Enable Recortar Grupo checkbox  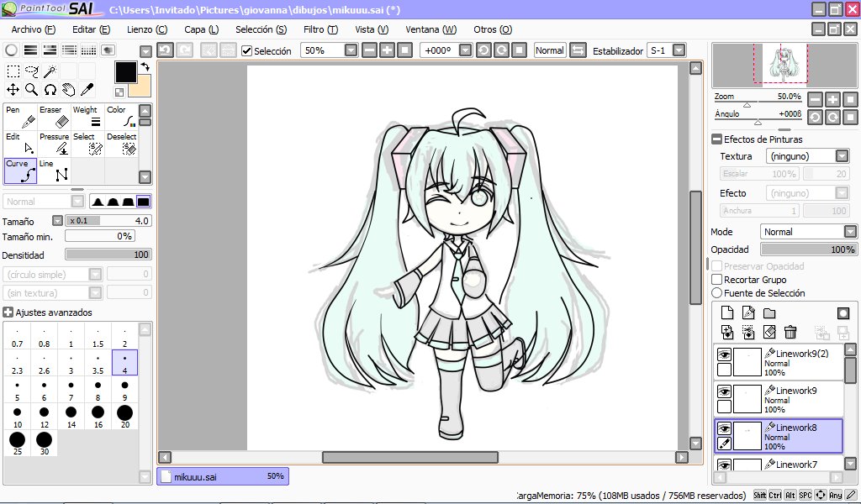(x=716, y=280)
